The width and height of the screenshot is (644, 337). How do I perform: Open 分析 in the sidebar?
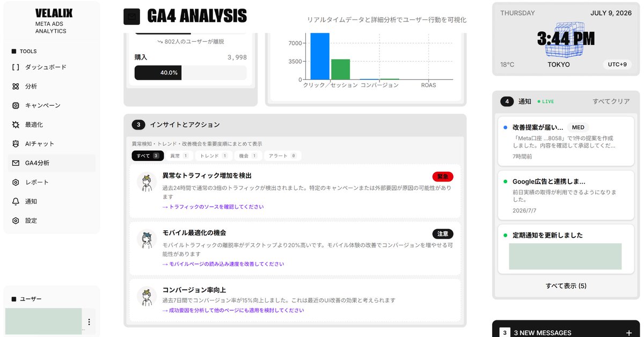52,86
